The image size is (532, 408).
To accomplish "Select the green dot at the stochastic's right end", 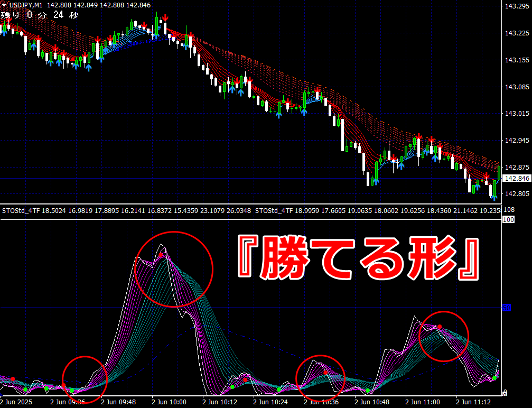I will point(494,378).
